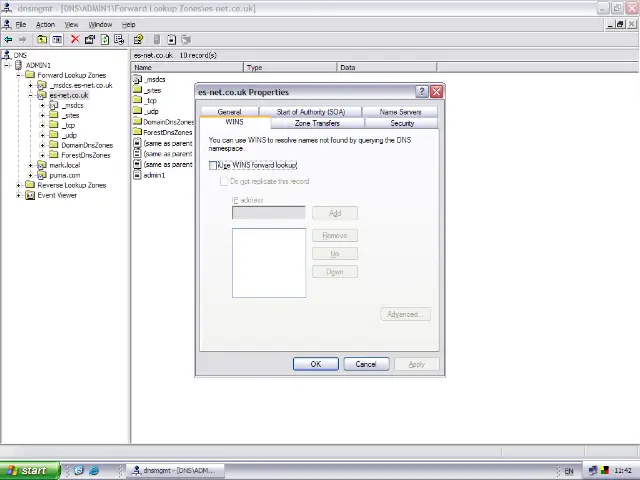Collapse the ADMIN1 server node
This screenshot has height=480, width=640.
(7, 65)
